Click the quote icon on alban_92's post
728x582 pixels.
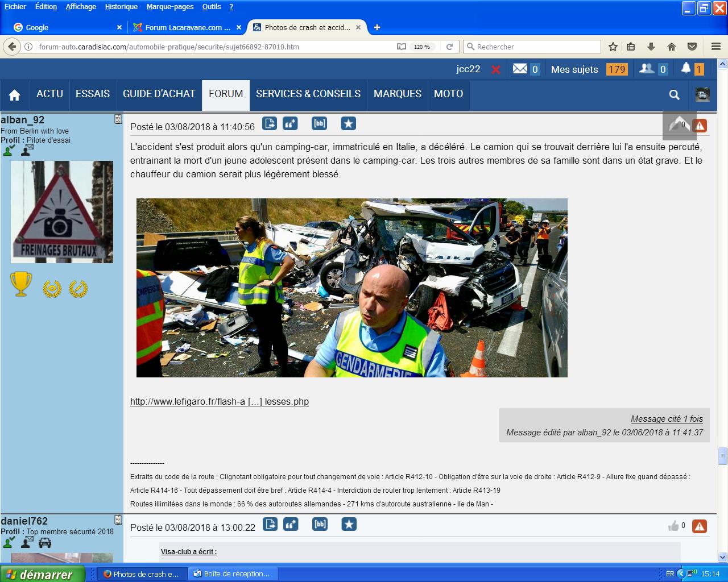click(291, 123)
